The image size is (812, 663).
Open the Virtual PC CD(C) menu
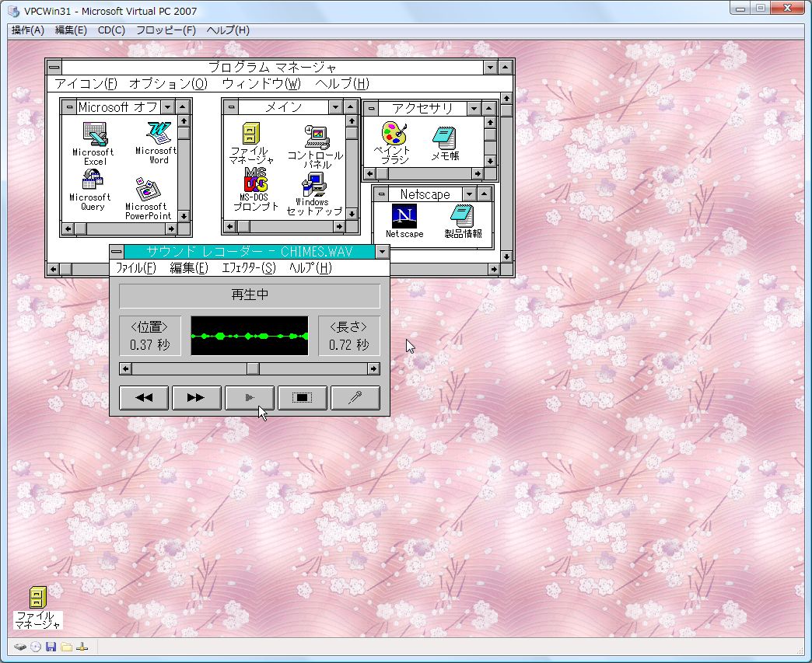(x=111, y=30)
